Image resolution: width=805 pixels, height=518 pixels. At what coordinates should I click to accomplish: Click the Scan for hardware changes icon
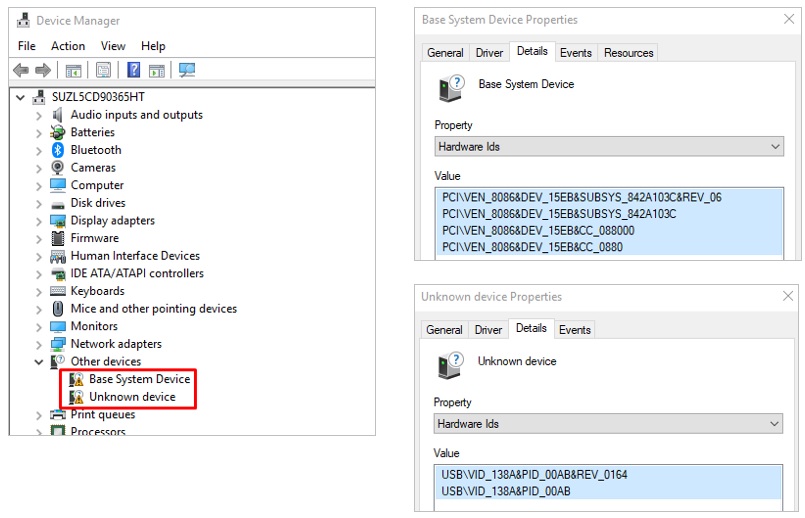click(186, 70)
